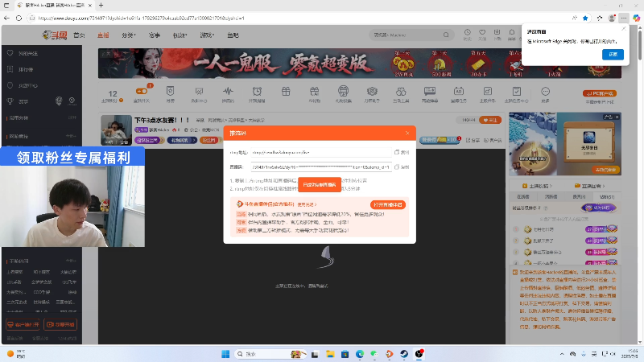Open the 首页 home nav item
The width and height of the screenshot is (644, 362).
[x=79, y=35]
